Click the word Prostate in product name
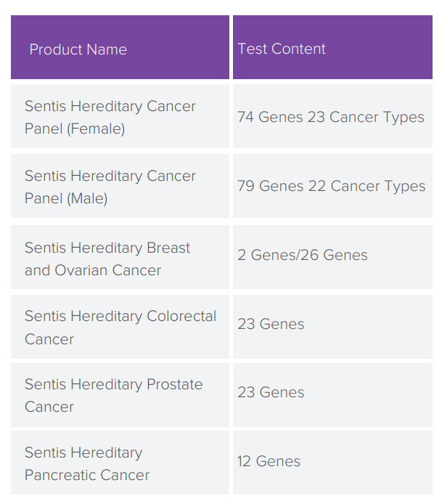Viewport: 442px width, 504px height. coord(175,384)
